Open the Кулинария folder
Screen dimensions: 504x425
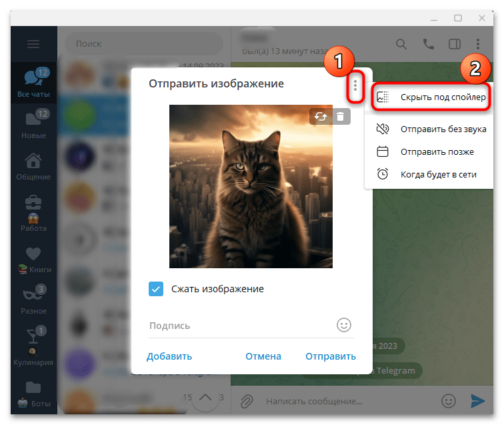tap(33, 346)
